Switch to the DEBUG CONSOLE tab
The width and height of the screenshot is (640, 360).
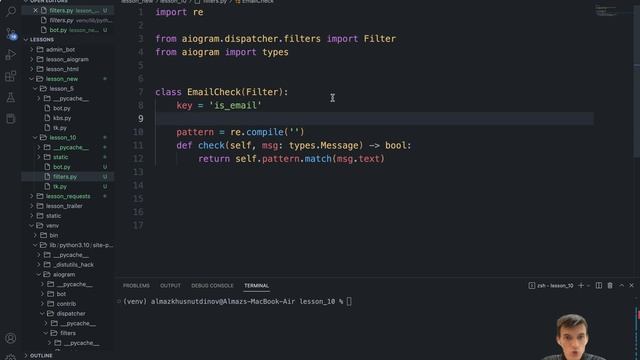pos(212,286)
